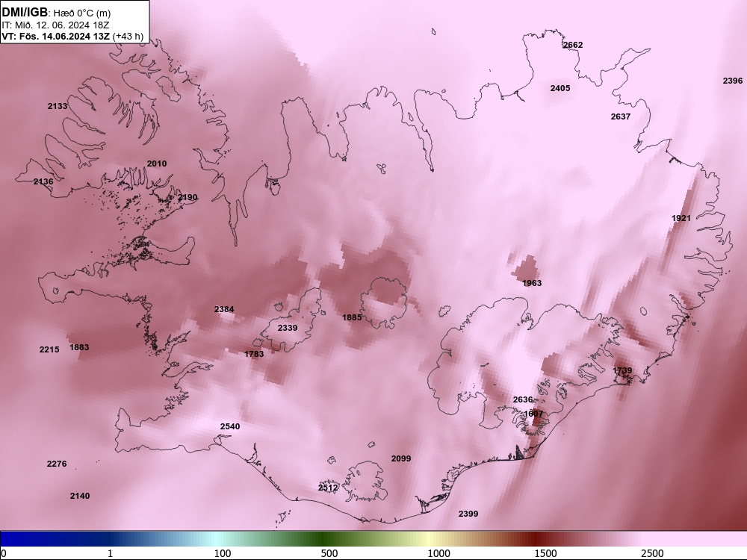
Task: Click the value 2190 on the map
Action: [187, 197]
